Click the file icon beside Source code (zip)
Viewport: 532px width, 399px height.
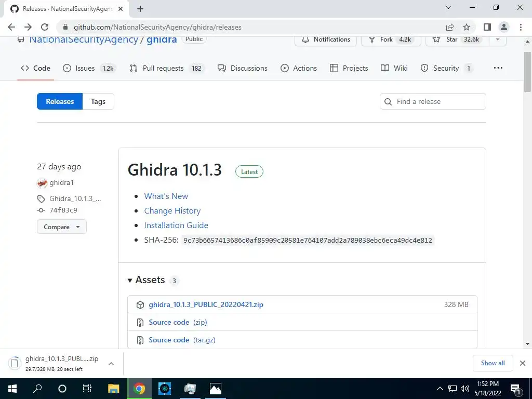pyautogui.click(x=140, y=322)
